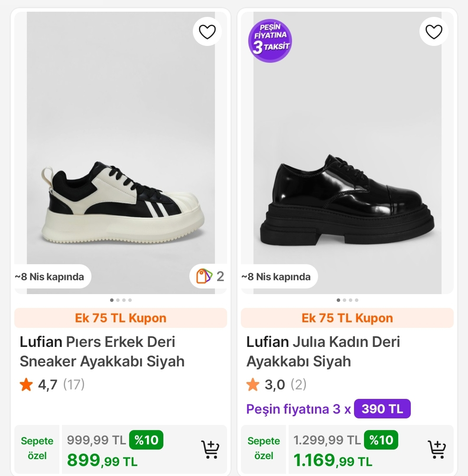
Task: Favorite the Lufian Piers sneaker with heart icon
Action: (207, 32)
